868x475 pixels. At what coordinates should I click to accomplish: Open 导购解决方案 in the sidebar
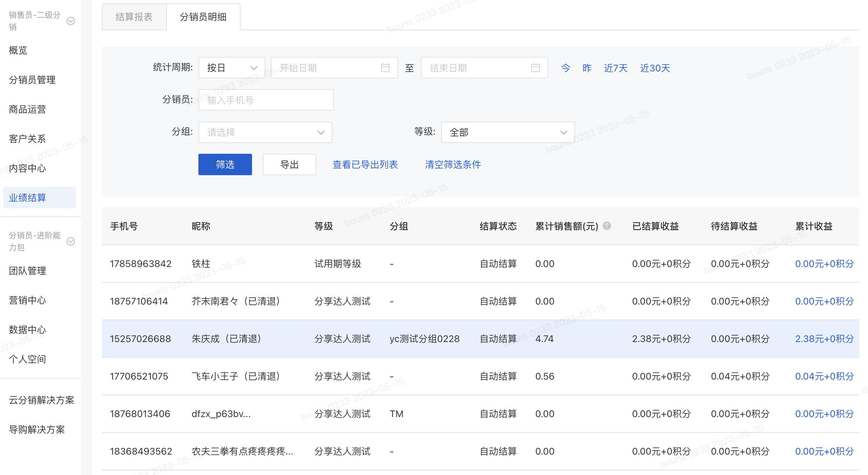[x=37, y=429]
